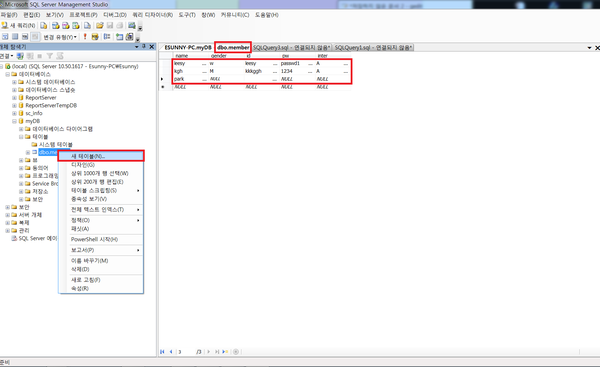Click the Show SQL Pane icon
This screenshot has width=600, height=367.
(x=25, y=37)
